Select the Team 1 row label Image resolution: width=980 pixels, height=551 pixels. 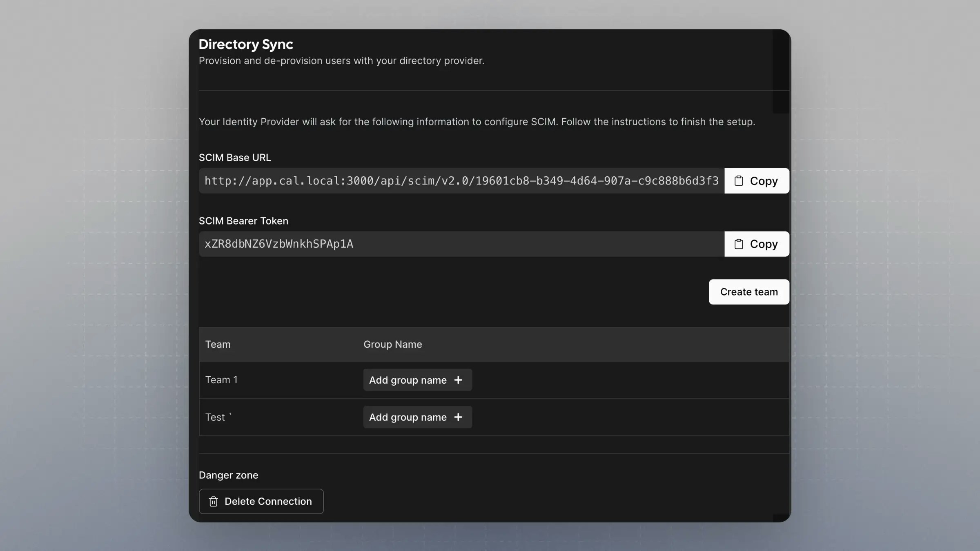pyautogui.click(x=221, y=380)
